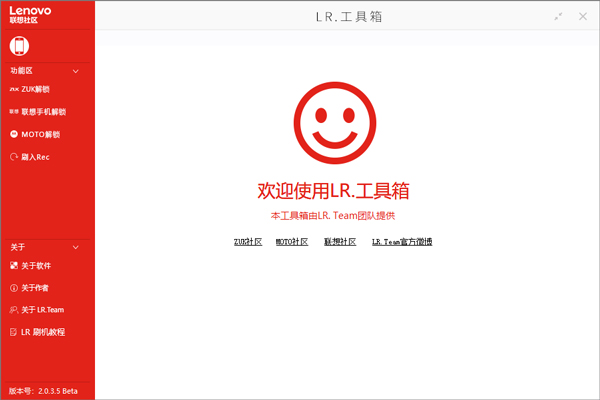
Task: Visit the 联想社区 link
Action: point(340,242)
